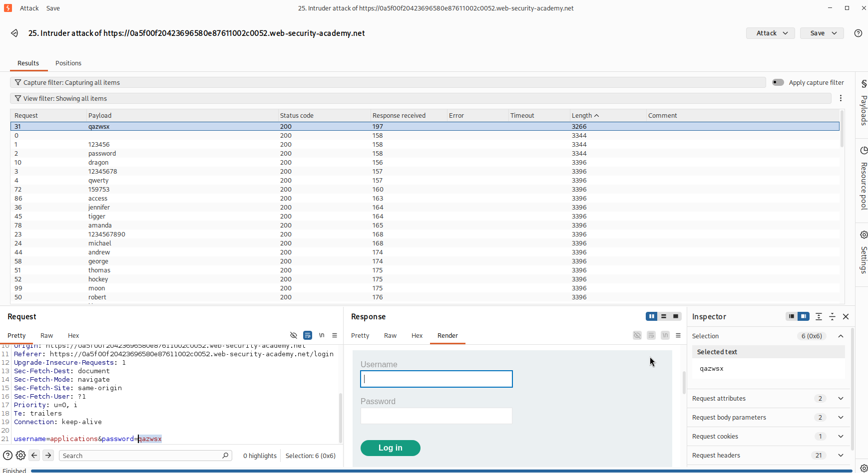Go to previous search match arrow
868x473 pixels.
click(x=34, y=455)
